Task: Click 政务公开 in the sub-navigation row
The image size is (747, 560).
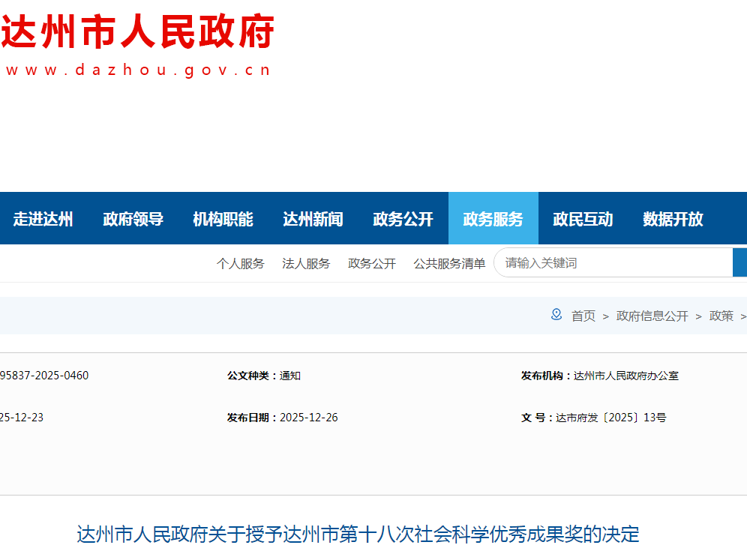Action: pyautogui.click(x=372, y=263)
